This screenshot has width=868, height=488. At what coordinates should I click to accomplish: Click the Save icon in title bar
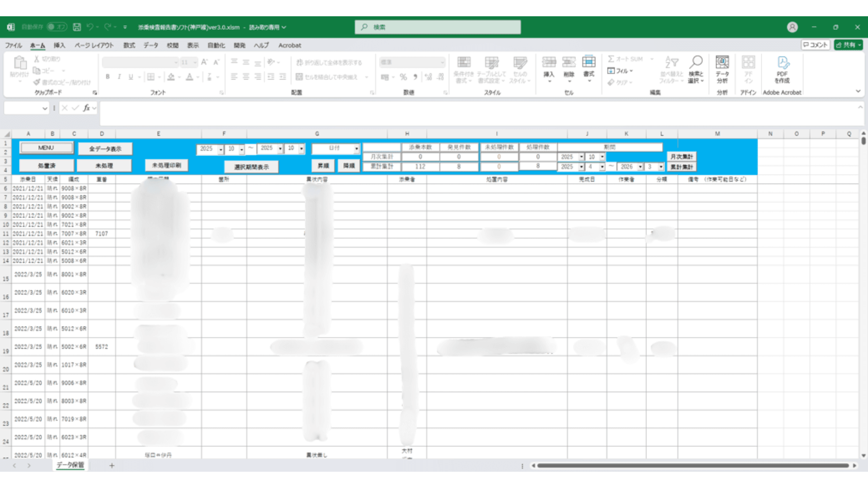point(77,27)
